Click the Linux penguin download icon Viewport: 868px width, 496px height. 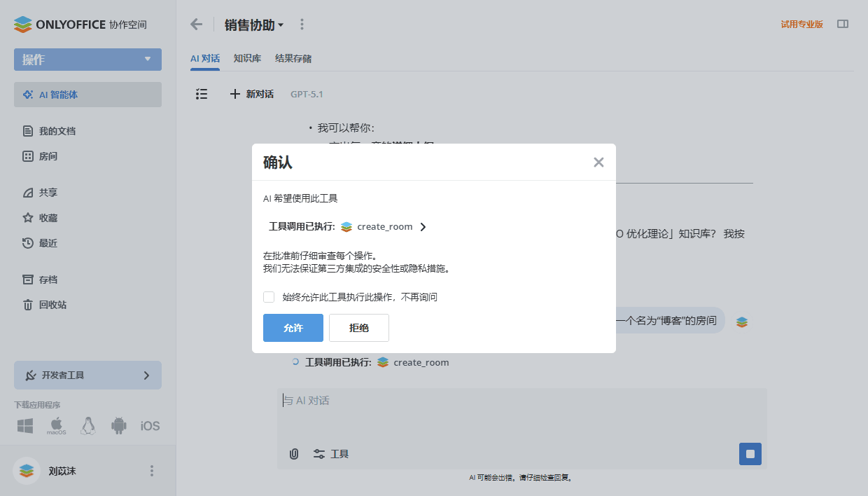click(87, 426)
